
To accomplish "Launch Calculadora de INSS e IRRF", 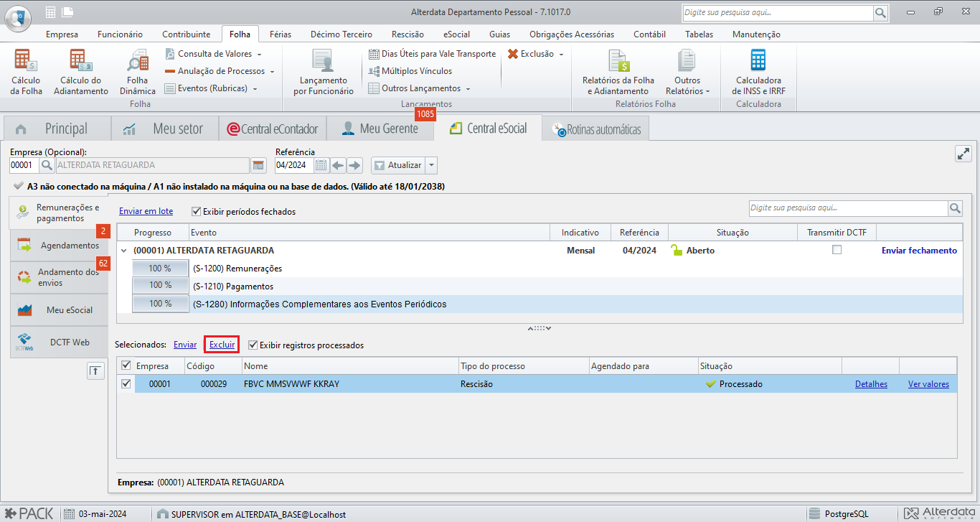I will coord(757,72).
